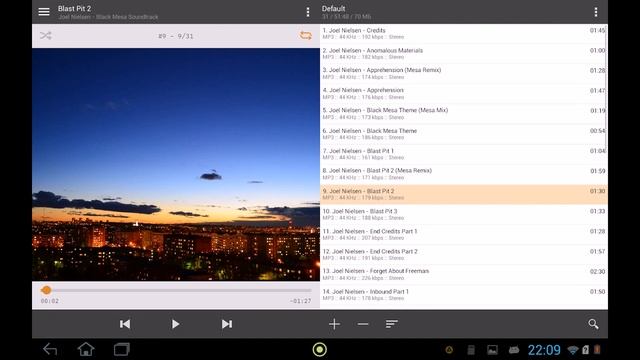Android back button in navigation bar
Viewport: 640px width, 360px height.
[50, 349]
